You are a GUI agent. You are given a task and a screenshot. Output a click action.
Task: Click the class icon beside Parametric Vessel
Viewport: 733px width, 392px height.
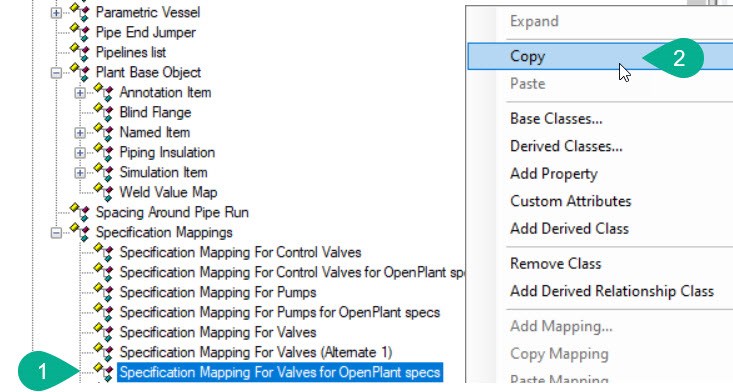coord(80,12)
